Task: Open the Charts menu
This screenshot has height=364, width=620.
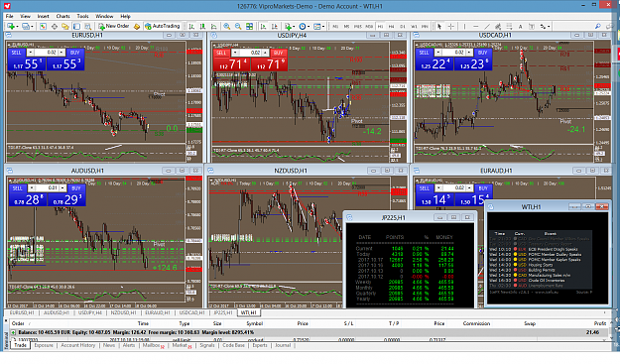Action: click(x=62, y=16)
